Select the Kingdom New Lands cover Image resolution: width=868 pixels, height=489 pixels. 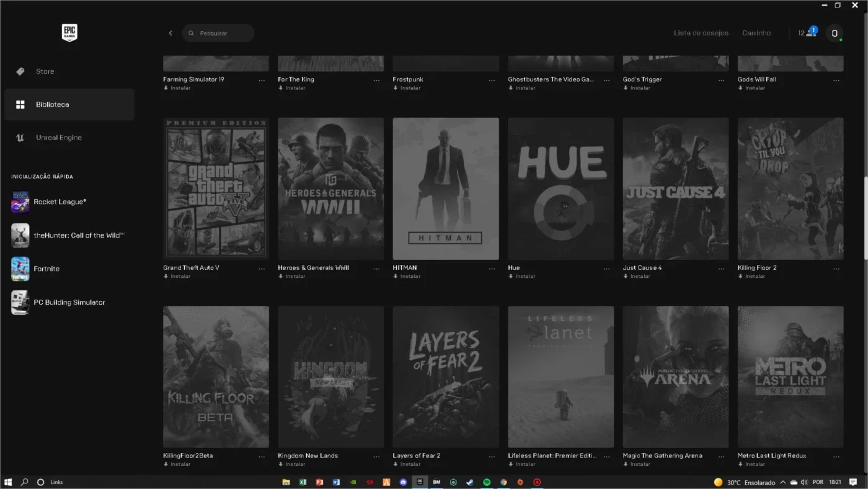(x=331, y=377)
